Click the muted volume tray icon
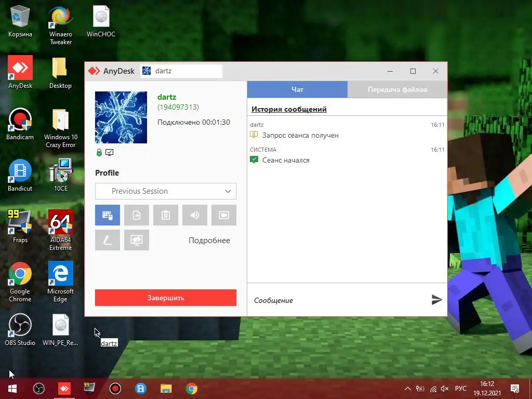532x399 pixels. click(445, 389)
